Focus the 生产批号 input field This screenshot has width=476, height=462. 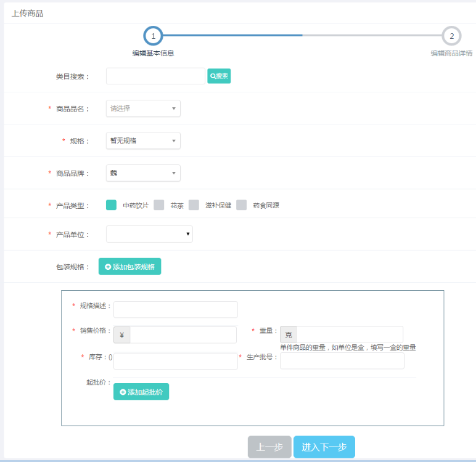click(x=342, y=361)
